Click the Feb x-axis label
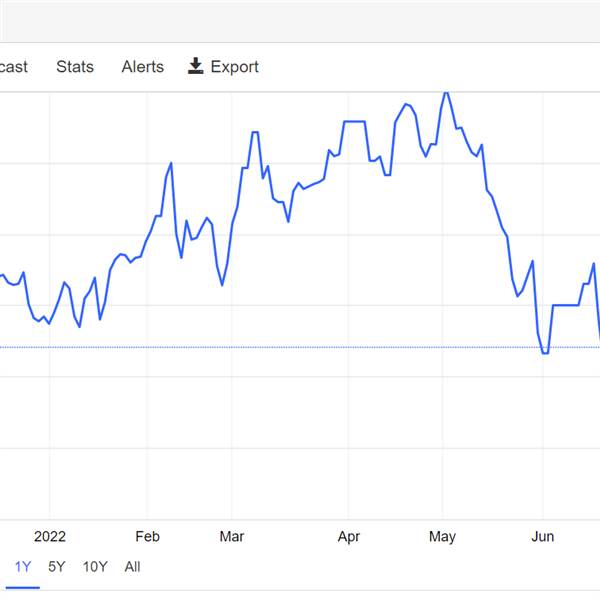Screen dimensions: 600x600 point(147,536)
